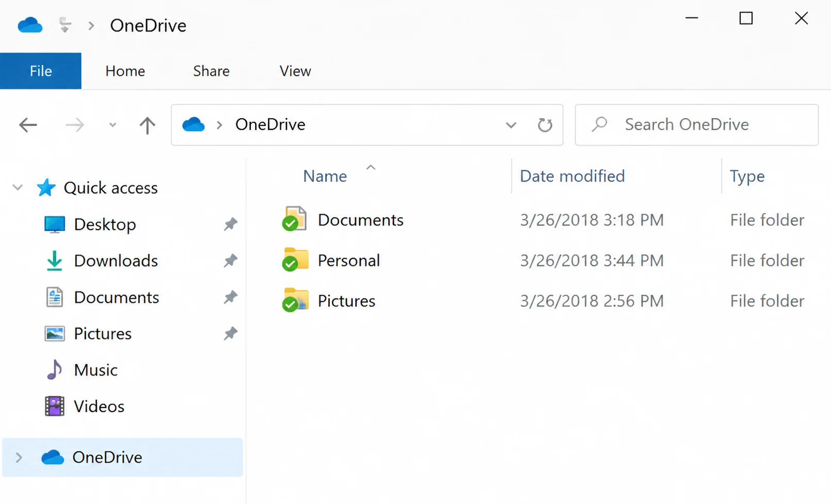The image size is (831, 504).
Task: Open Music from Quick access
Action: point(95,370)
